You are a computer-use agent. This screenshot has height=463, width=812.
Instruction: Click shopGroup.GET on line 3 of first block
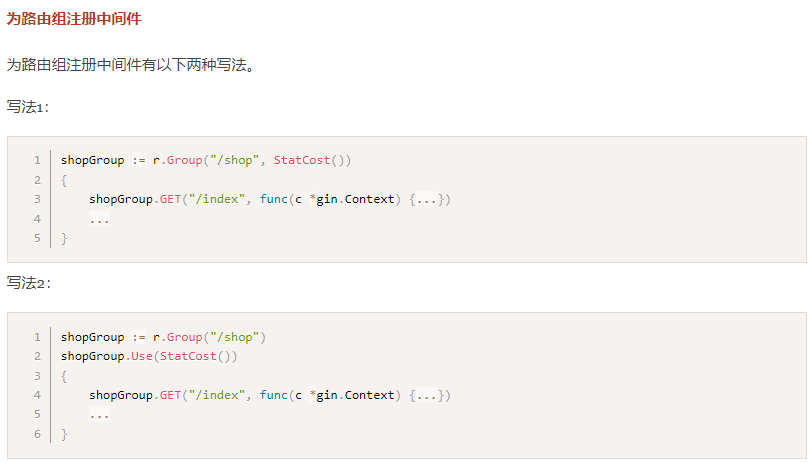tap(135, 199)
